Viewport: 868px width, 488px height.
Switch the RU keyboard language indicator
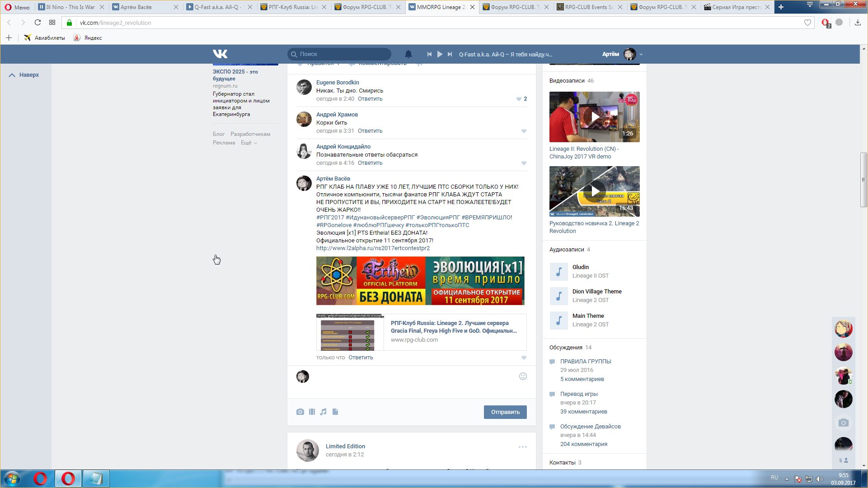coord(774,478)
